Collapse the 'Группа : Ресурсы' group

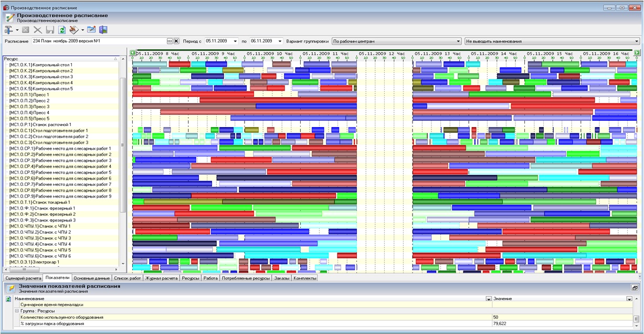[x=16, y=311]
